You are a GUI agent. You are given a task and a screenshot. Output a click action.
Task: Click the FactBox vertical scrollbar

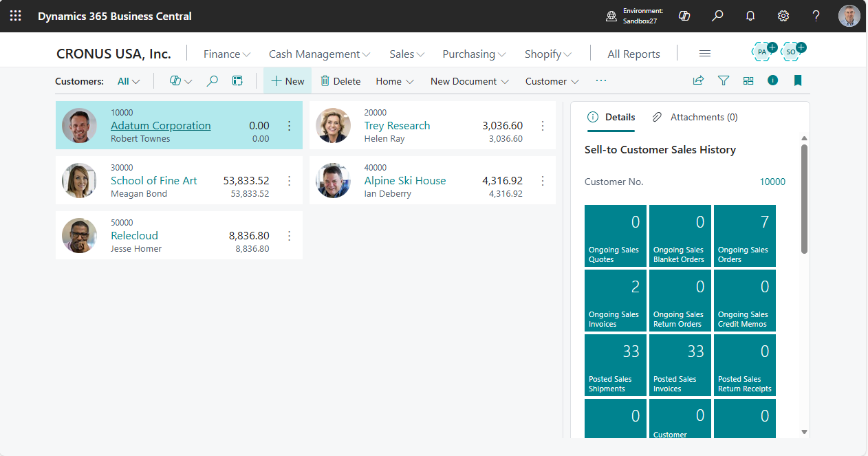pos(804,199)
